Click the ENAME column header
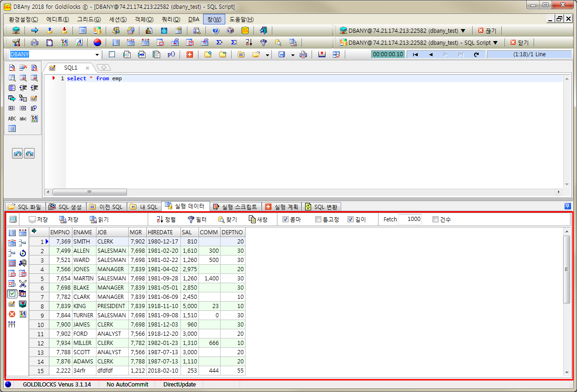The image size is (577, 392). tap(84, 232)
